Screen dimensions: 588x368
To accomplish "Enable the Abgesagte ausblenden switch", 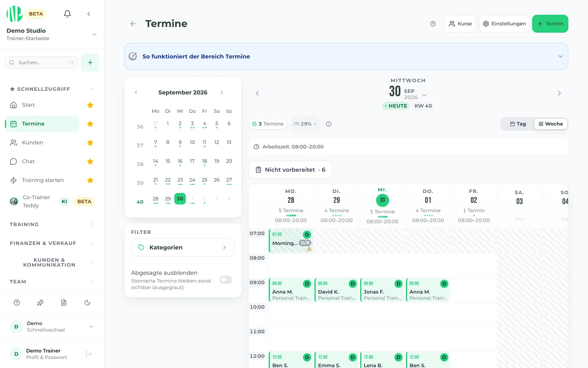I will (x=226, y=280).
